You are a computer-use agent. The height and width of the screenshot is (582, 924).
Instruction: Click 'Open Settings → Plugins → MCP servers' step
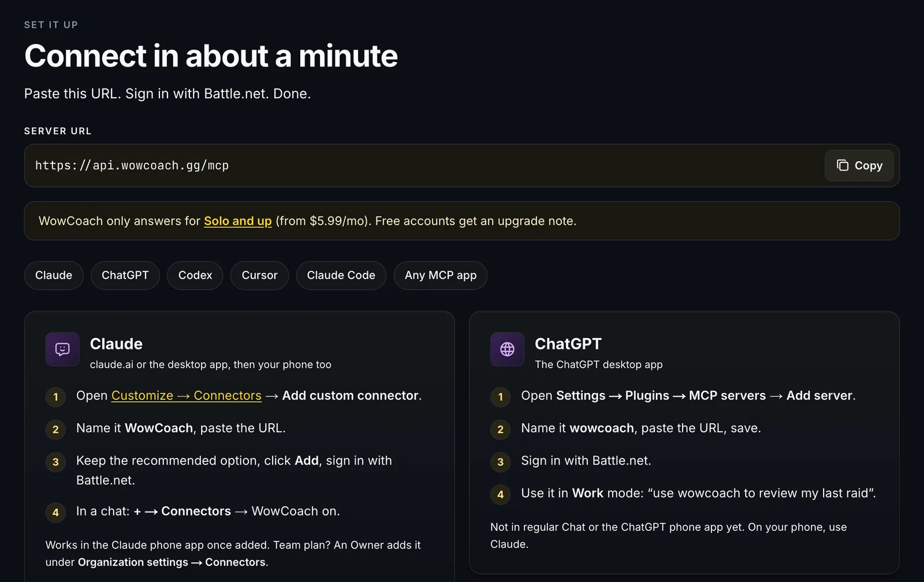(688, 395)
